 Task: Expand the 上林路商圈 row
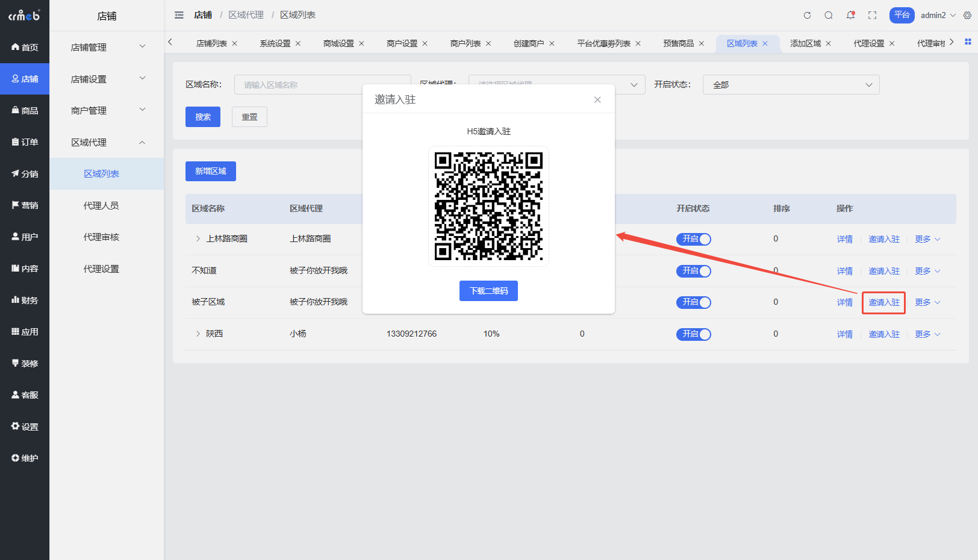198,239
